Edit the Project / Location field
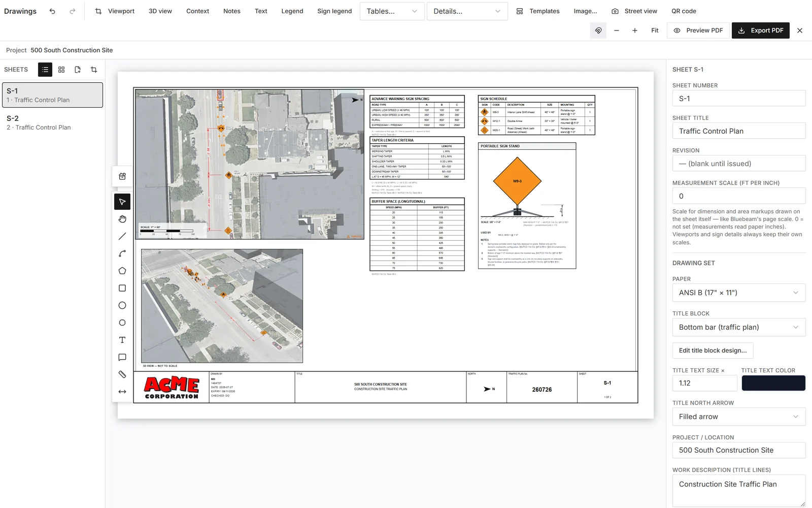Image resolution: width=812 pixels, height=508 pixels. point(739,450)
